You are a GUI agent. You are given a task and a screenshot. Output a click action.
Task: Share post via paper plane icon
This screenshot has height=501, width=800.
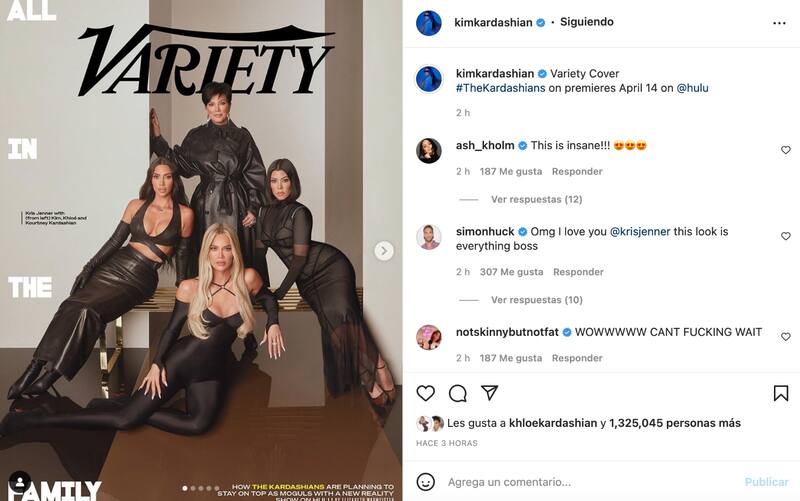coord(489,393)
